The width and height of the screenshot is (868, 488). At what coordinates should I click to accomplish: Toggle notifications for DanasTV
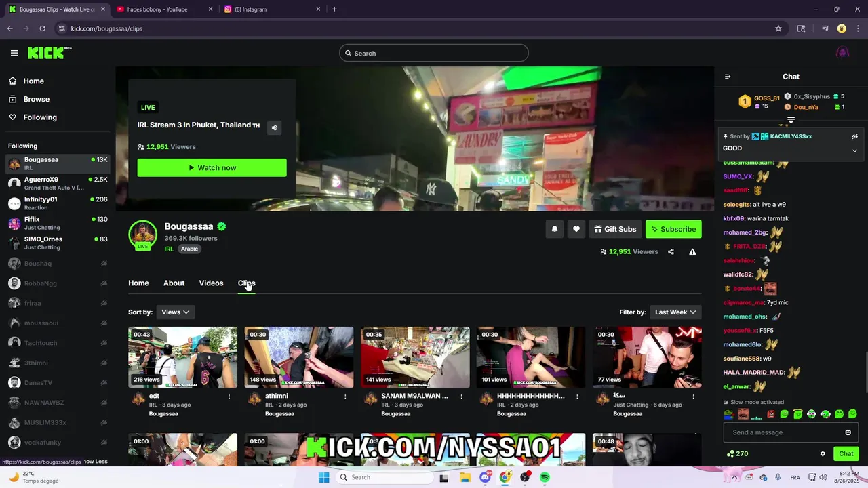pos(104,383)
